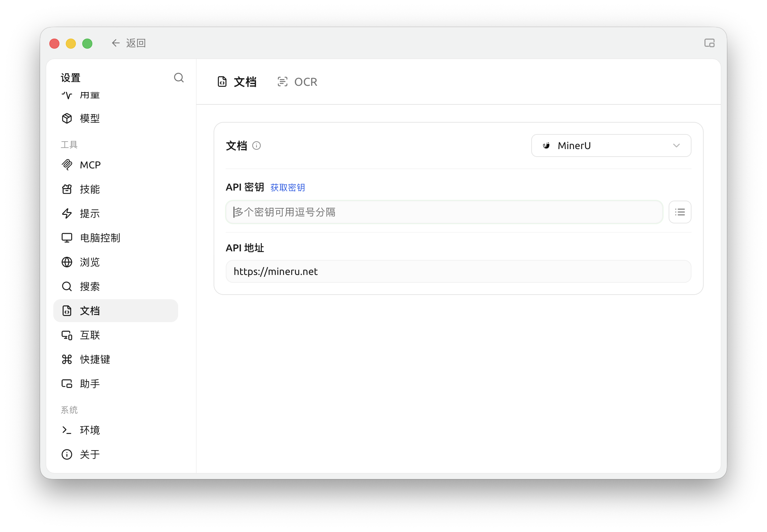Open the API key list button
Image resolution: width=767 pixels, height=532 pixels.
[680, 212]
